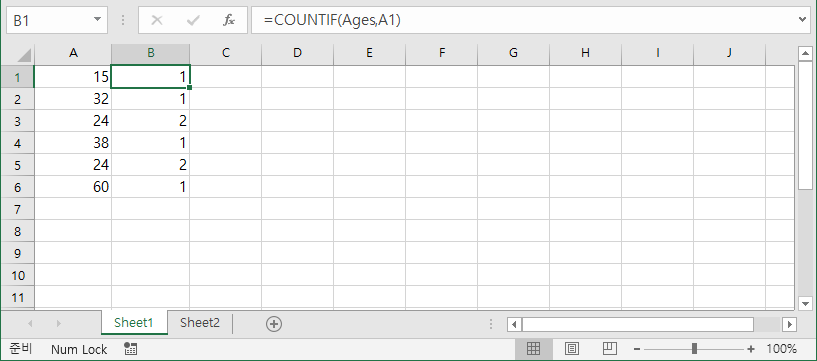817x361 pixels.
Task: Expand the formula bar chevron
Action: (x=803, y=20)
